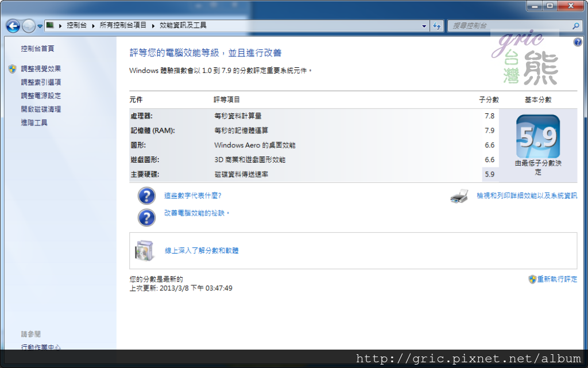This screenshot has width=588, height=368.
Task: Click the greyed forward arrow button
Action: [x=29, y=26]
